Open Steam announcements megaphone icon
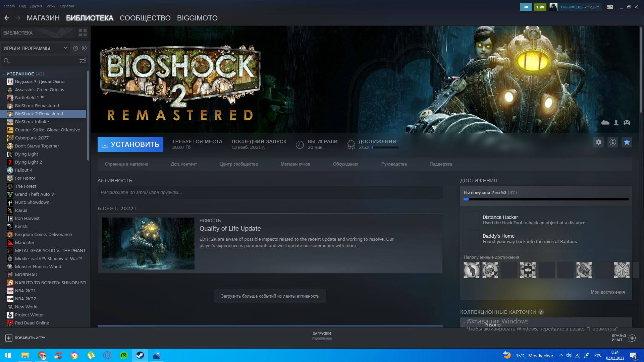Screen dimensions: 644x362 pos(526,7)
